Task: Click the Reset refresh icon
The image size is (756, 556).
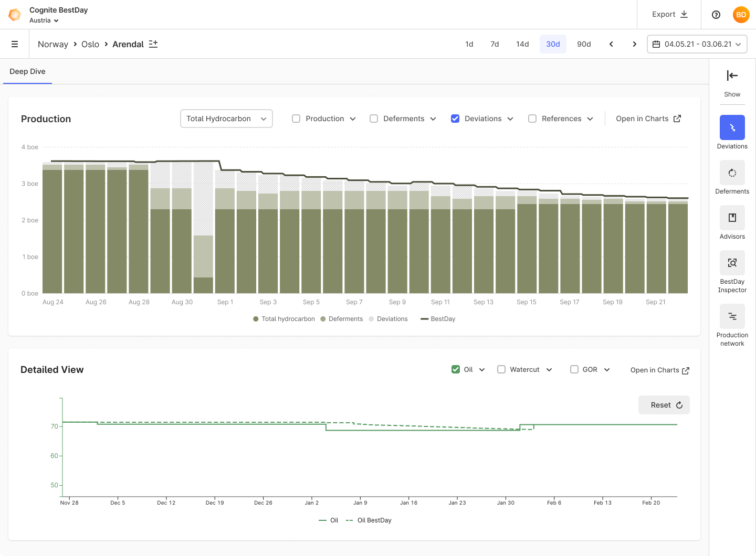Action: [x=679, y=405]
